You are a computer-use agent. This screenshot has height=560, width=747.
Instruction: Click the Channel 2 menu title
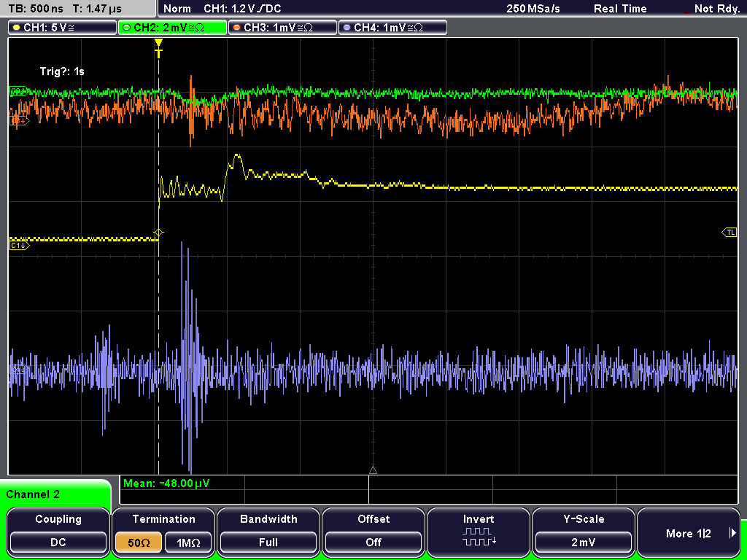click(x=33, y=494)
